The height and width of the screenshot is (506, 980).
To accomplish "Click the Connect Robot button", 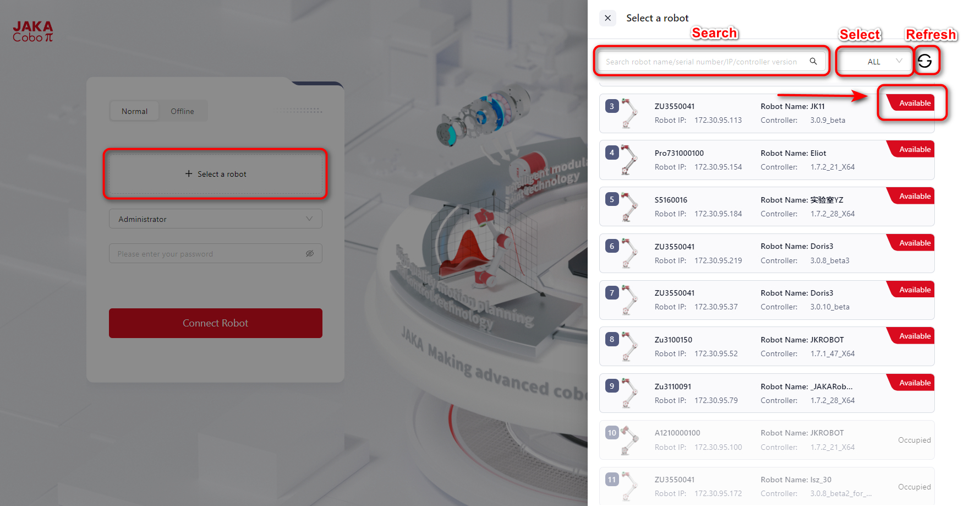I will (216, 323).
